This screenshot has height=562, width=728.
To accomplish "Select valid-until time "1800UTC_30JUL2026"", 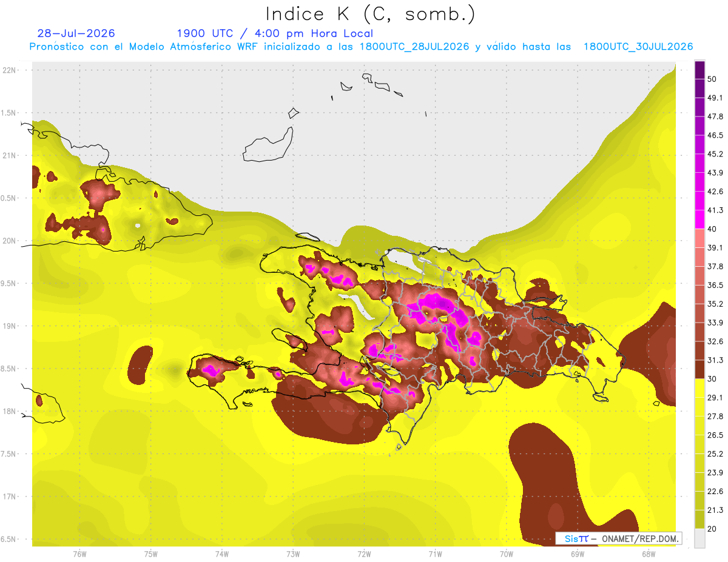I will [x=638, y=47].
